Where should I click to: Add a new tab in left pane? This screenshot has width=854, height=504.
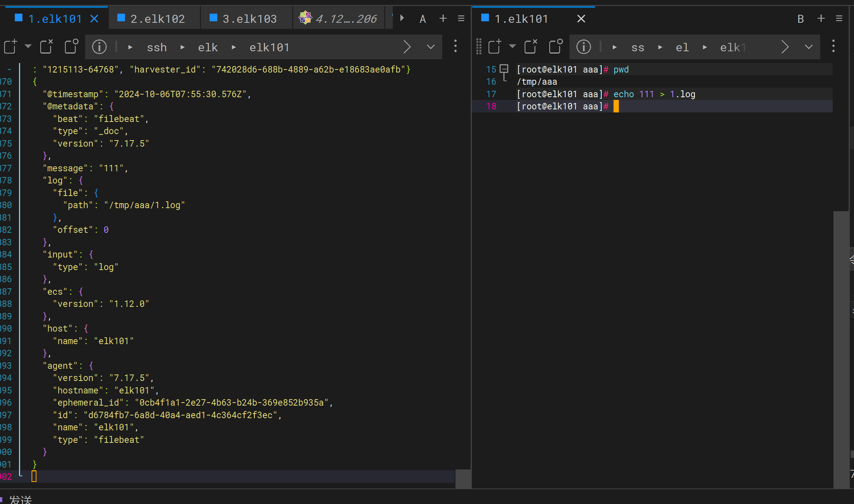(x=443, y=18)
